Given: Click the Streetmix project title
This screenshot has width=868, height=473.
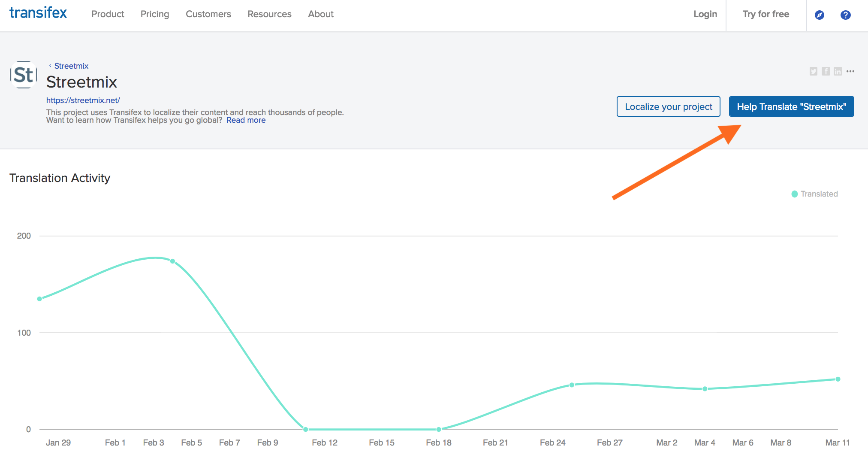Looking at the screenshot, I should (82, 82).
